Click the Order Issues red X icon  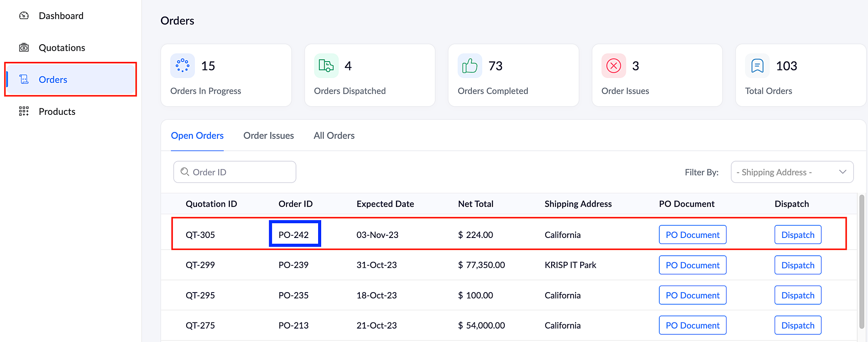[x=613, y=66]
